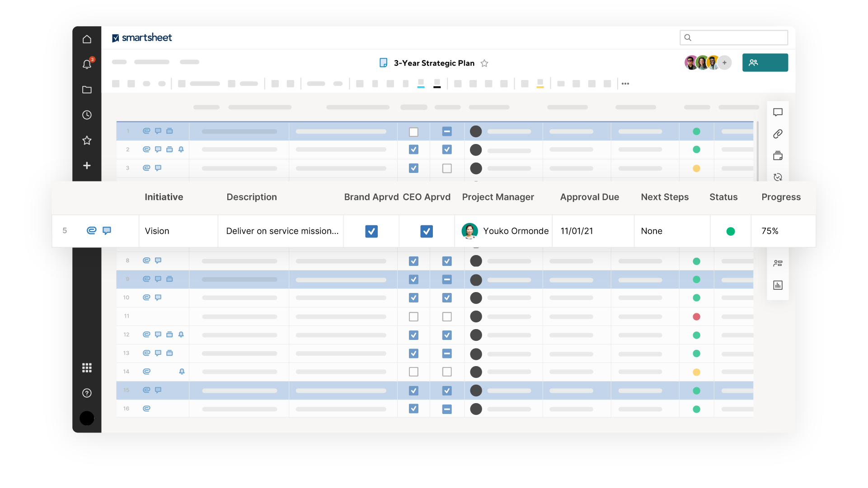The image size is (868, 488).
Task: Check the empty Brand Aprvd box on row 11
Action: click(413, 316)
